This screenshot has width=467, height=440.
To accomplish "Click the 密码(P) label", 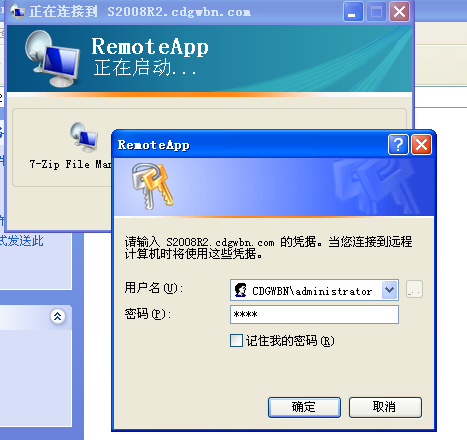I will 148,314.
